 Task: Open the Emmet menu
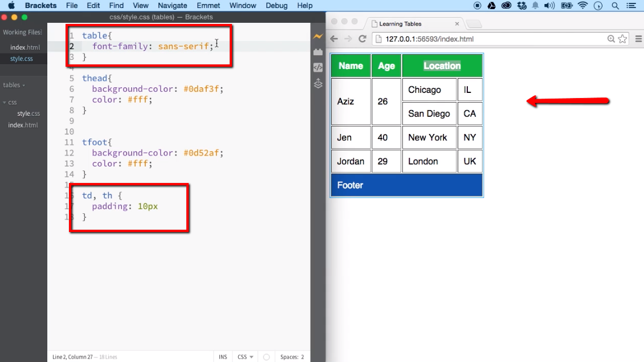[208, 6]
